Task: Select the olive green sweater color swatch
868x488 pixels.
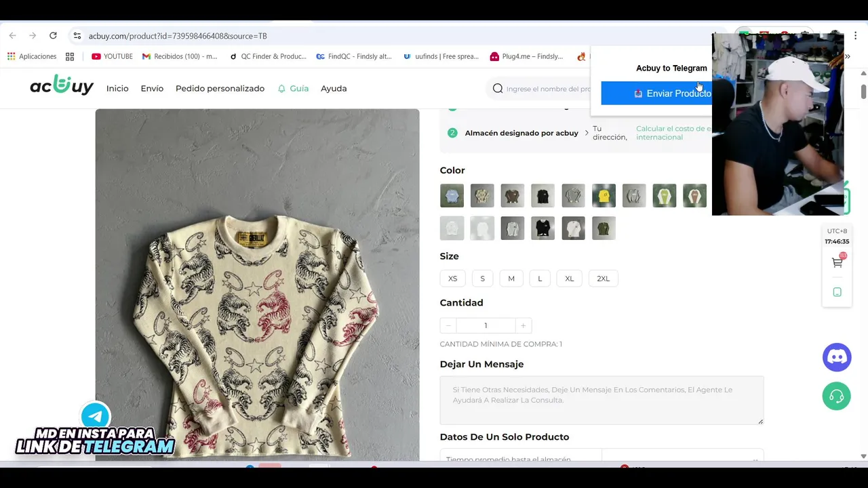Action: click(604, 228)
